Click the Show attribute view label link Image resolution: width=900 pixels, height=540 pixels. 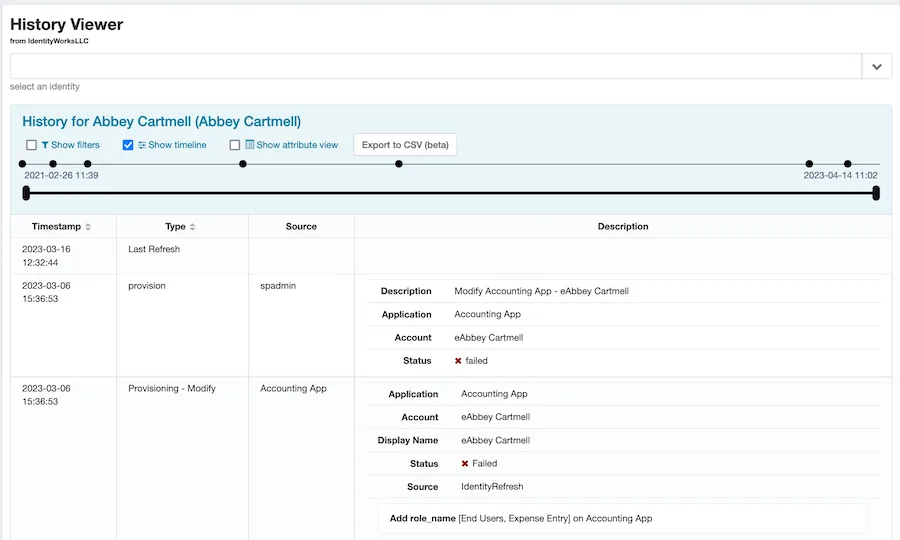297,145
